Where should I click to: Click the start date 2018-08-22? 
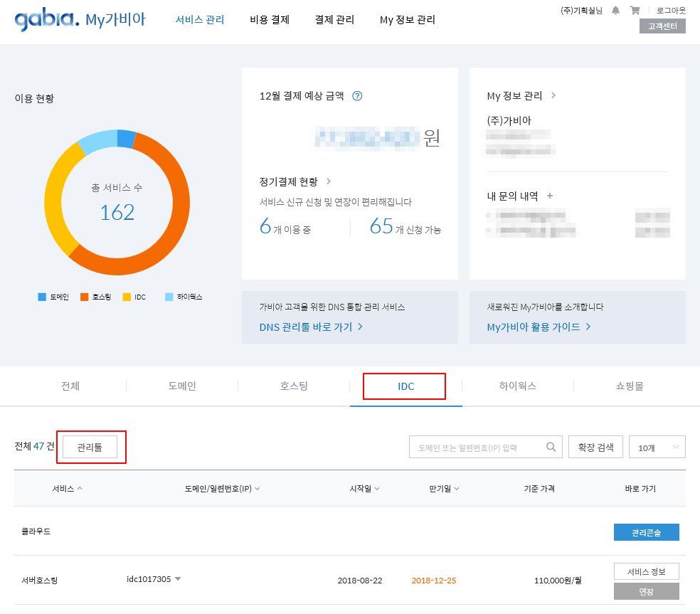tap(360, 581)
